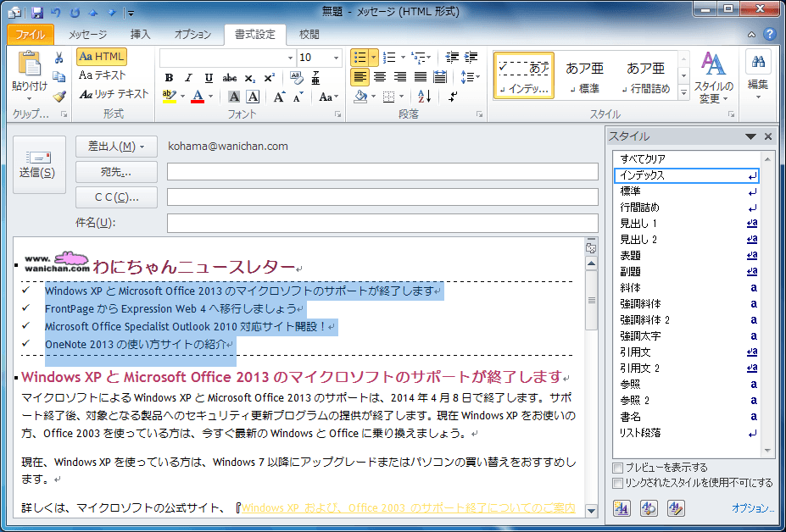Viewport: 786px width, 532px height.
Task: Click the paragraph shading paint bucket
Action: (x=360, y=97)
